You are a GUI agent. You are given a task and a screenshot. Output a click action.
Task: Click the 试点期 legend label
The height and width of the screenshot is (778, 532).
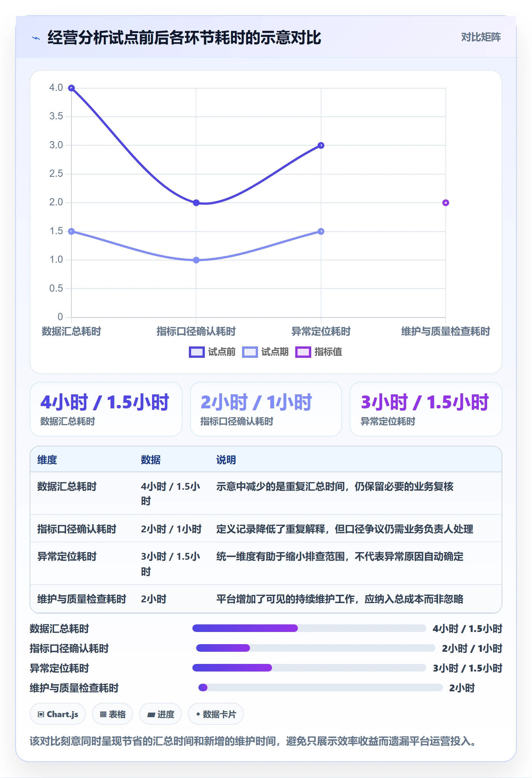(275, 352)
